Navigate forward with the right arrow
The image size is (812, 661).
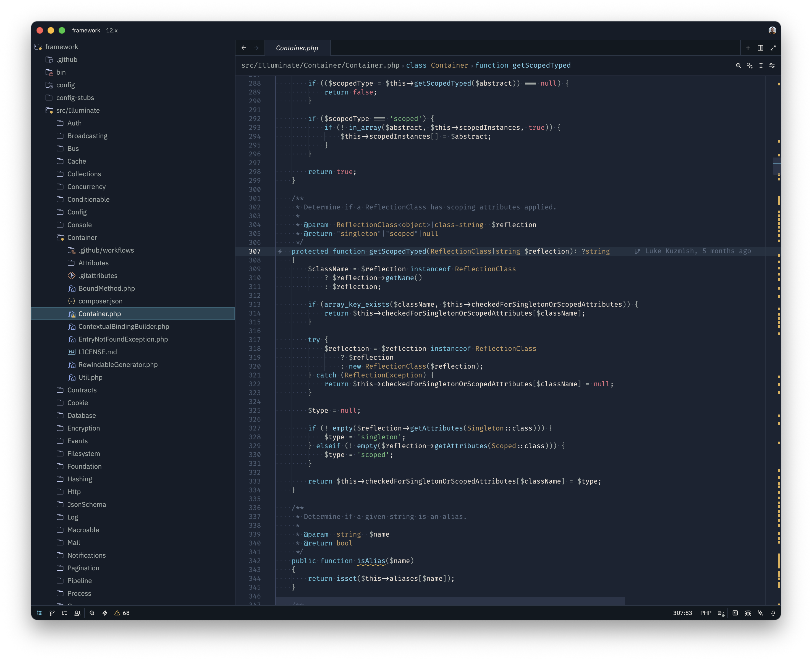(256, 48)
